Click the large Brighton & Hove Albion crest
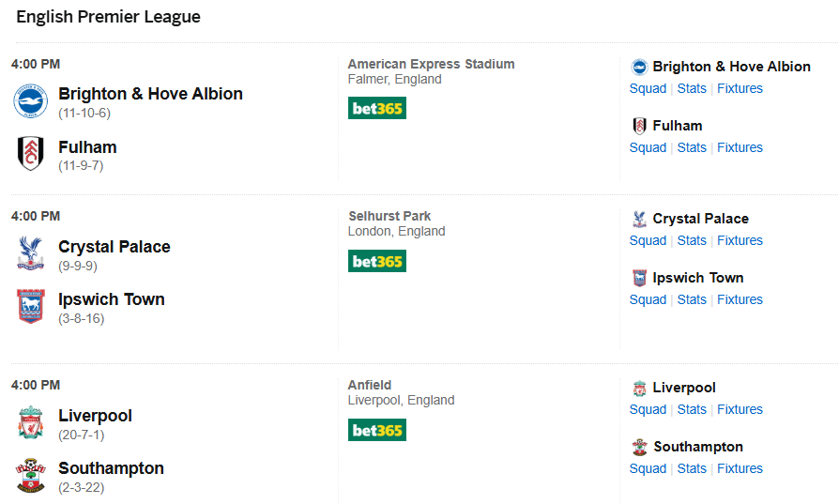This screenshot has height=504, width=839. tap(31, 101)
